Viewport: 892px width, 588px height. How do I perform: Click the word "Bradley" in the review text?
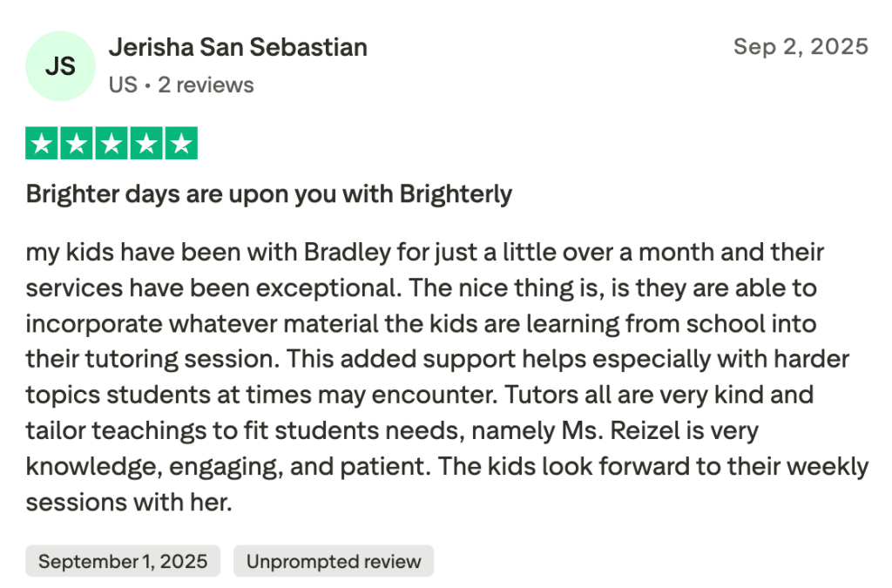point(343,253)
